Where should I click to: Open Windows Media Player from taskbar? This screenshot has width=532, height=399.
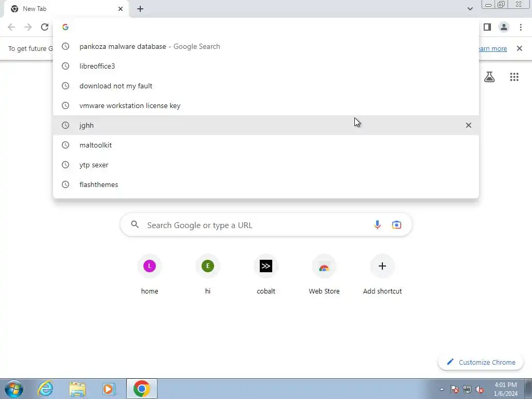tap(109, 389)
